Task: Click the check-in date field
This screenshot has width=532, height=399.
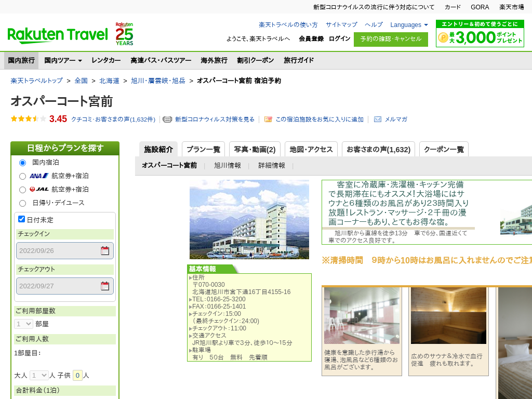Action: click(x=65, y=251)
